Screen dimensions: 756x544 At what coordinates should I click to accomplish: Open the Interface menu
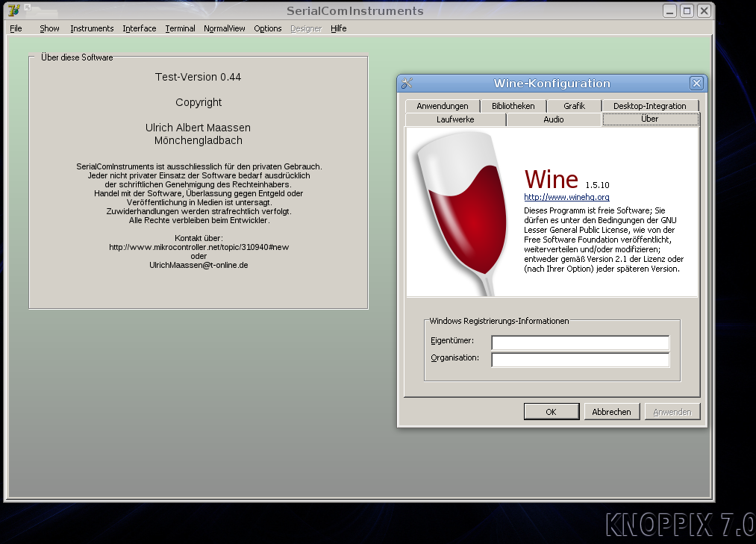click(140, 28)
